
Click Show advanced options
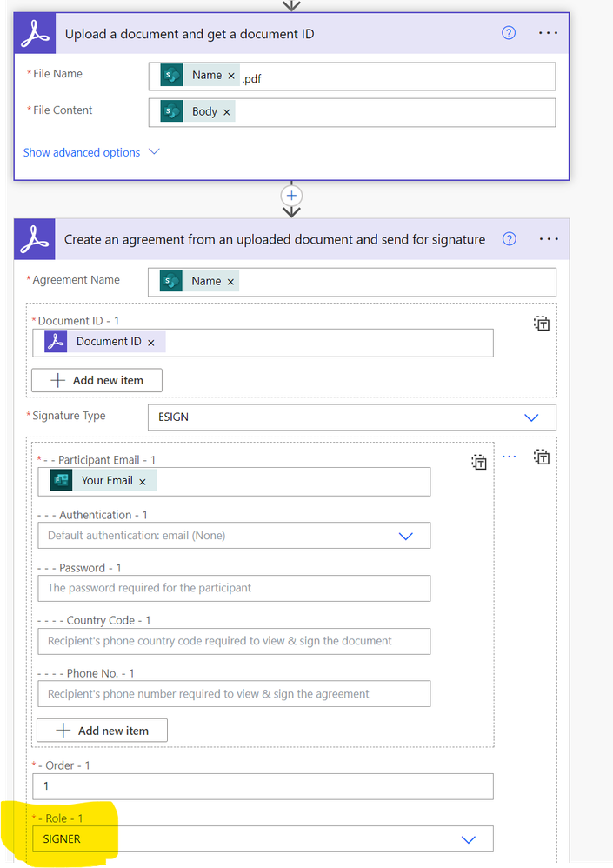point(81,151)
